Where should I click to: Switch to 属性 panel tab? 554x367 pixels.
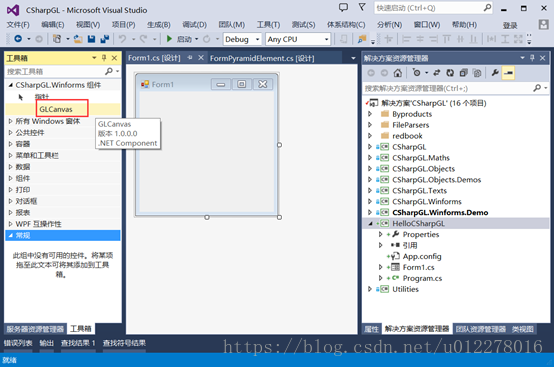371,329
